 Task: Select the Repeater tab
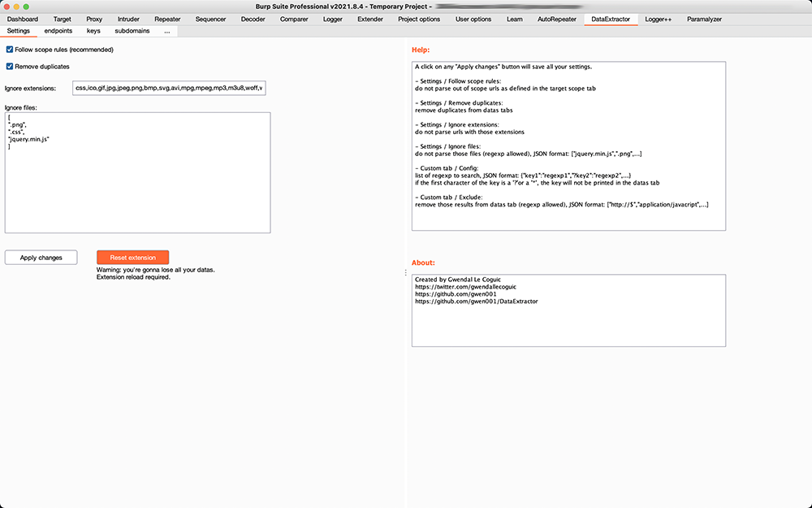pyautogui.click(x=167, y=20)
